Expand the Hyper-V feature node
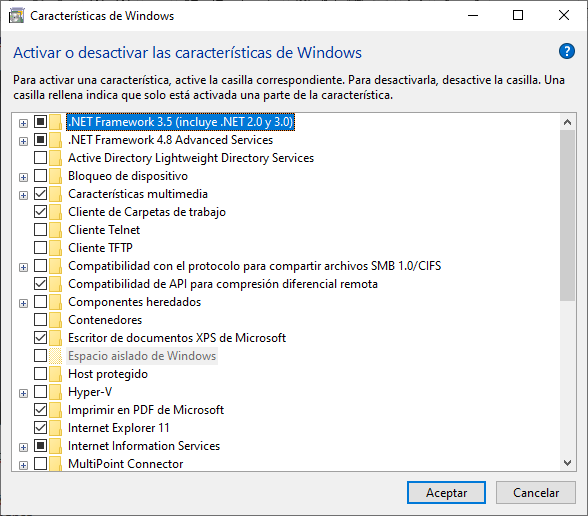588x516 pixels. coord(23,393)
